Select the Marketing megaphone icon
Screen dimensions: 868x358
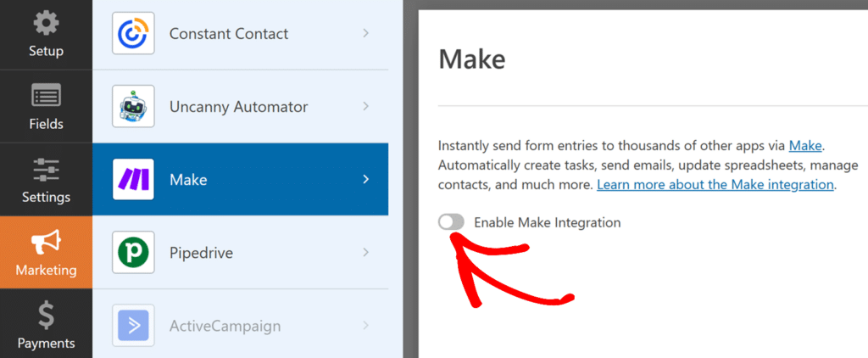tap(46, 242)
